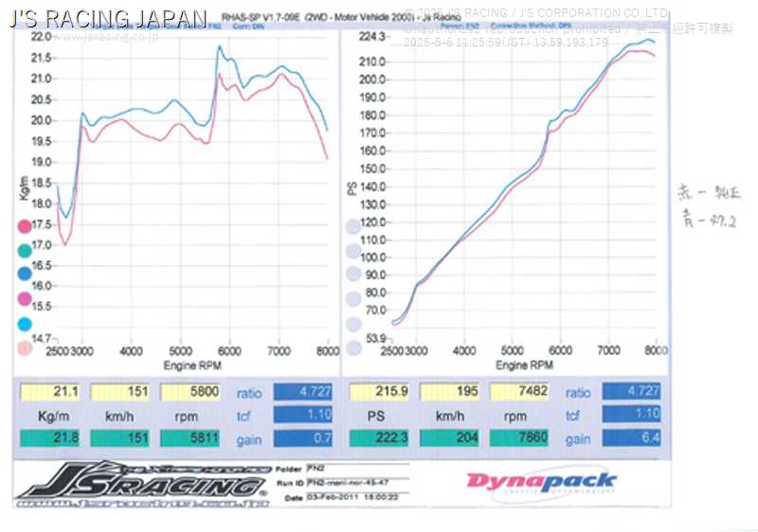Click the yellow 5800 rpm field
758x532 pixels.
pos(190,392)
